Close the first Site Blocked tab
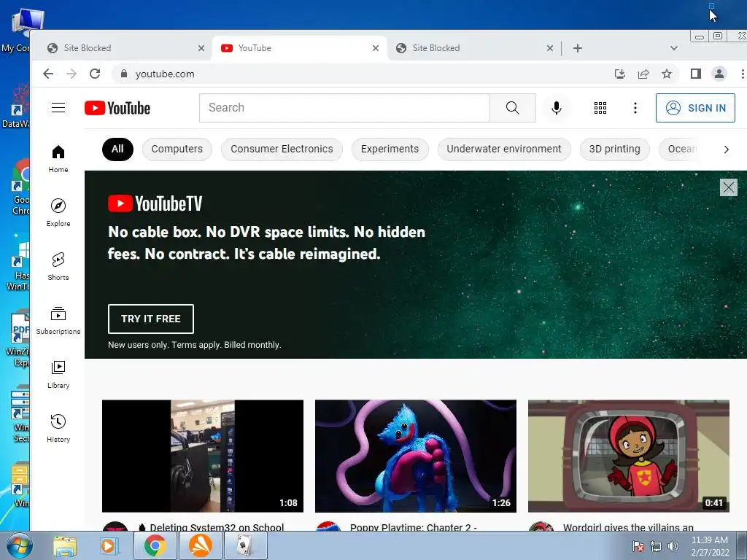The image size is (747, 560). pyautogui.click(x=201, y=48)
